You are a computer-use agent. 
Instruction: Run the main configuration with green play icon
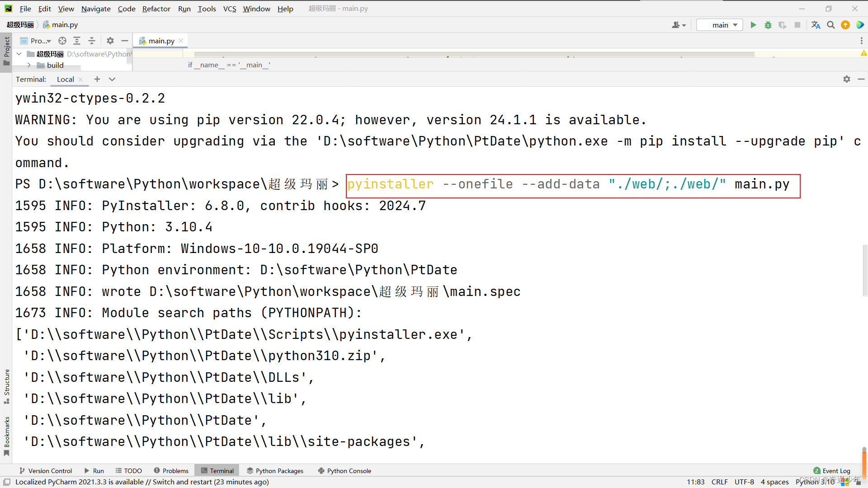[753, 25]
